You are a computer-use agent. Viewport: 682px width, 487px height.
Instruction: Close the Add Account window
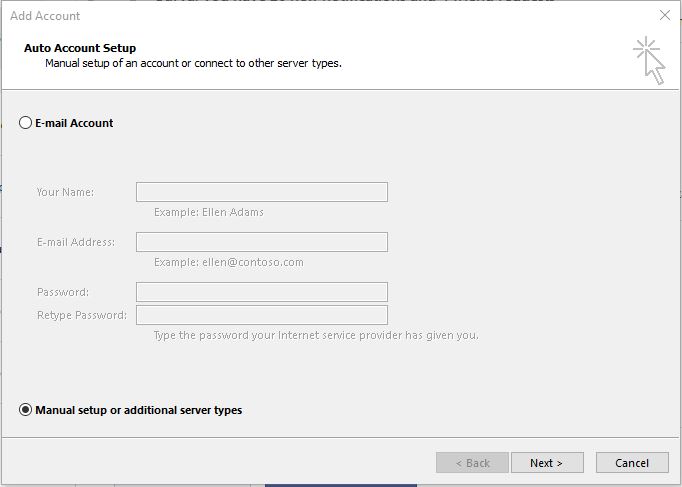click(x=665, y=15)
